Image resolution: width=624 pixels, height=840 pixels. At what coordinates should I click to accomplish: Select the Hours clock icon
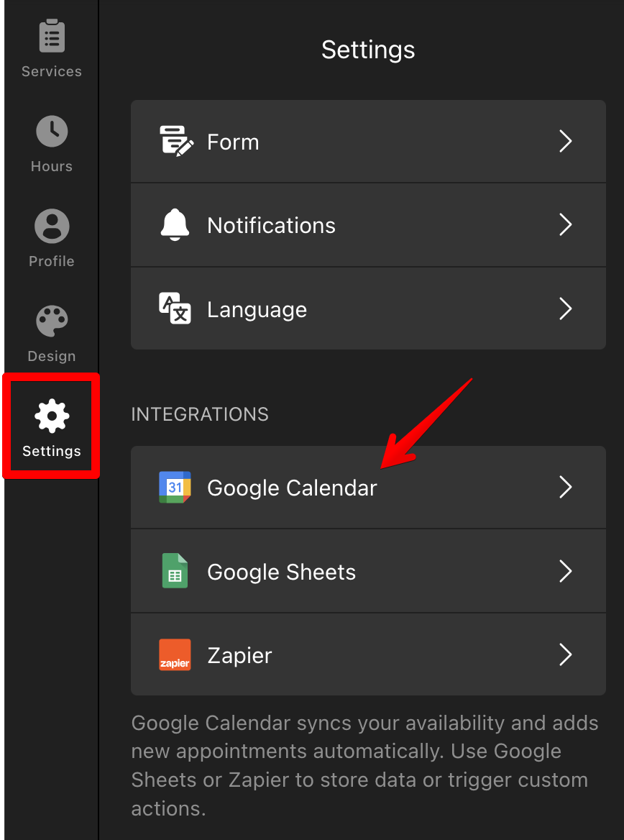click(52, 132)
